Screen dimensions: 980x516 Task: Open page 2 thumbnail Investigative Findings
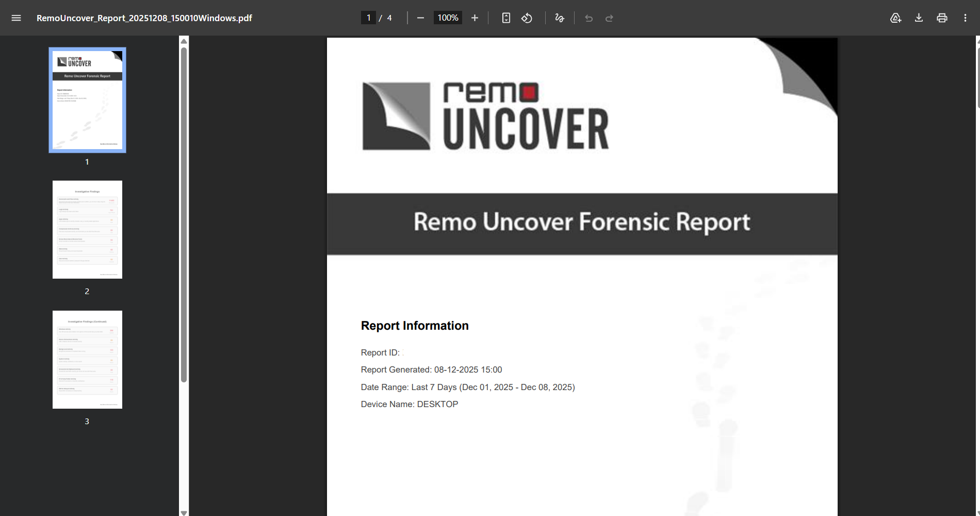point(87,230)
